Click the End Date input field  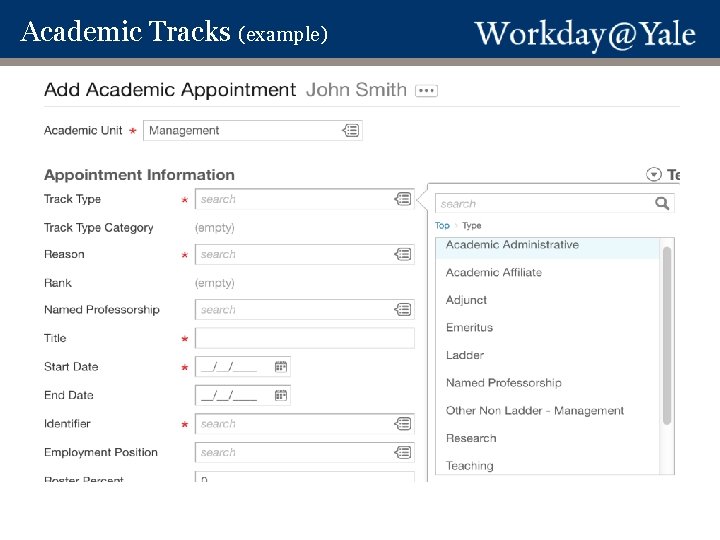point(242,395)
